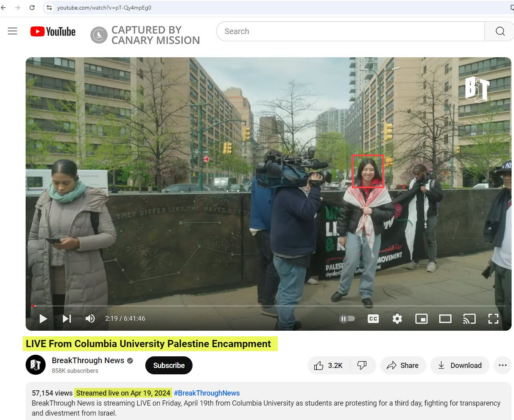Screen dimensions: 514x420
Task: Play the video
Action: (43, 319)
